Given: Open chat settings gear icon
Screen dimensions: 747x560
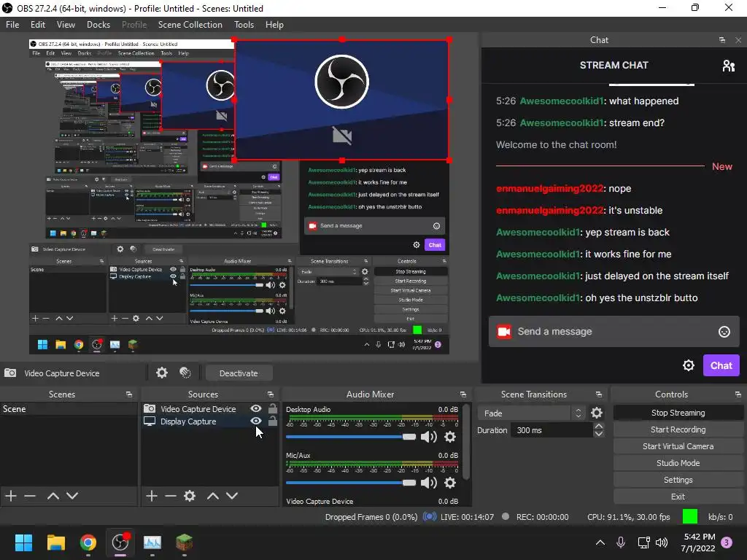Looking at the screenshot, I should [689, 365].
